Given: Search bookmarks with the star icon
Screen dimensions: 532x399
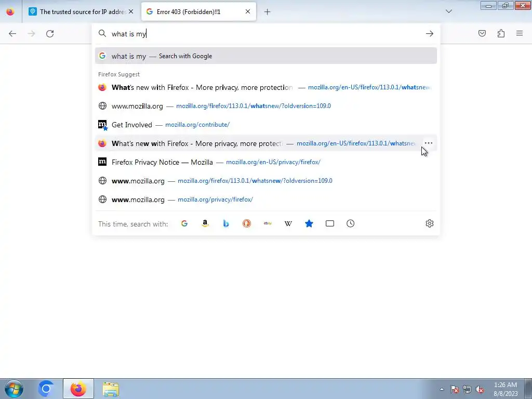Looking at the screenshot, I should point(309,223).
